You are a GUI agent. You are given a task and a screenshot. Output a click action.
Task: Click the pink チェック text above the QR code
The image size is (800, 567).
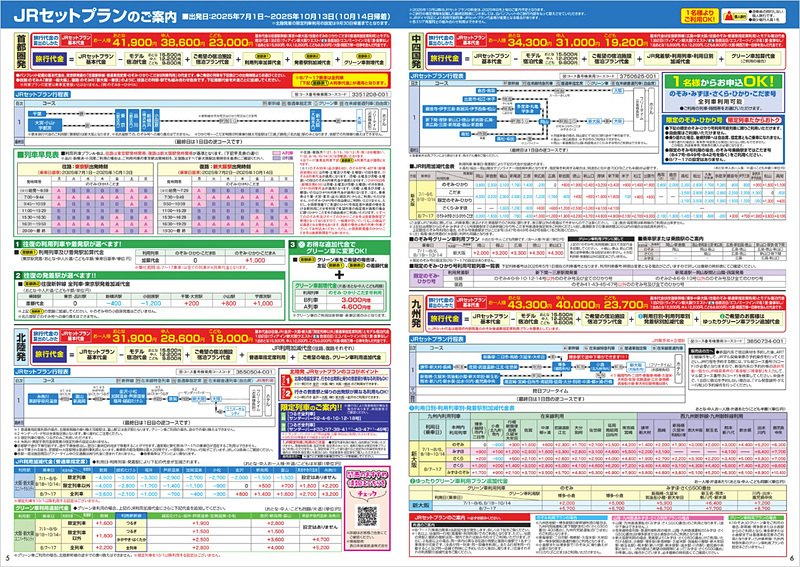click(367, 494)
